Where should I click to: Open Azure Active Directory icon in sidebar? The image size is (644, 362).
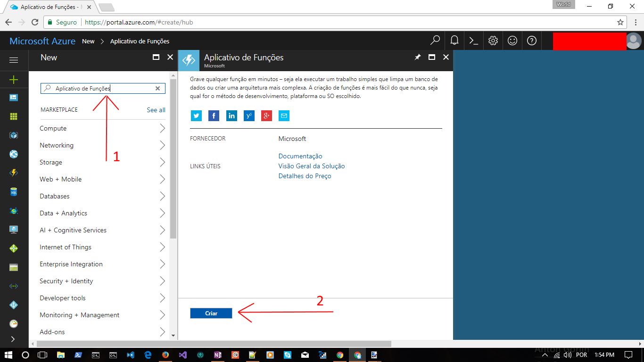point(14,305)
